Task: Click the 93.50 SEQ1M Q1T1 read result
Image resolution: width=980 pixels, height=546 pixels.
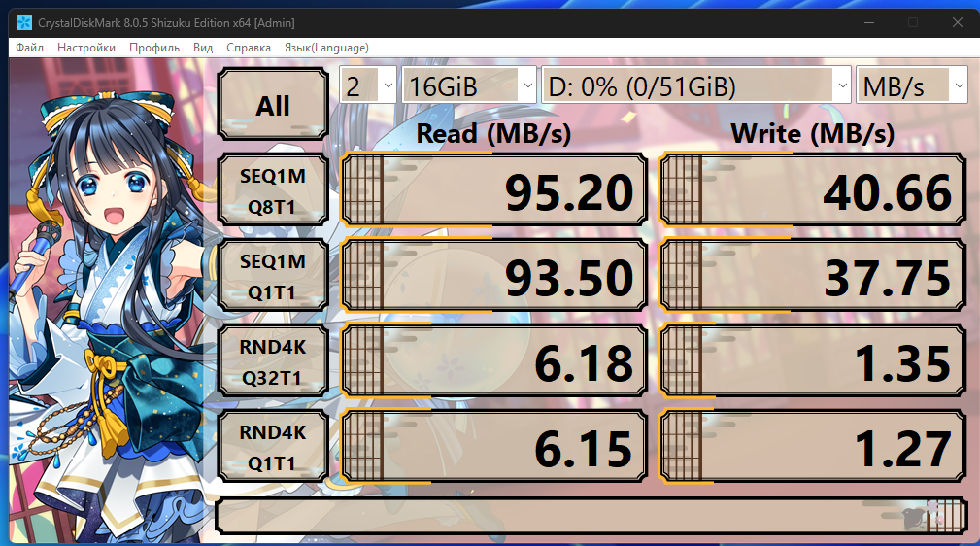Action: click(x=493, y=276)
